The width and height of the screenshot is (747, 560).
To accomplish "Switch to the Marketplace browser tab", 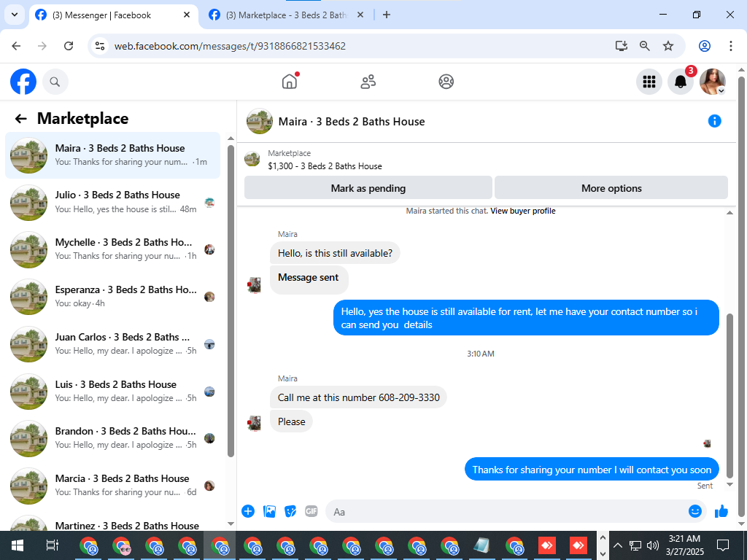I will point(286,15).
